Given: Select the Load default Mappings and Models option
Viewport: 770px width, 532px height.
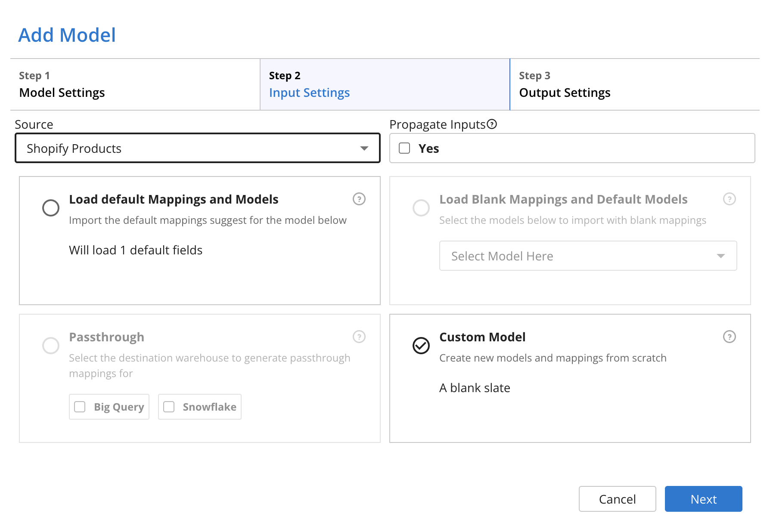Looking at the screenshot, I should click(x=50, y=207).
